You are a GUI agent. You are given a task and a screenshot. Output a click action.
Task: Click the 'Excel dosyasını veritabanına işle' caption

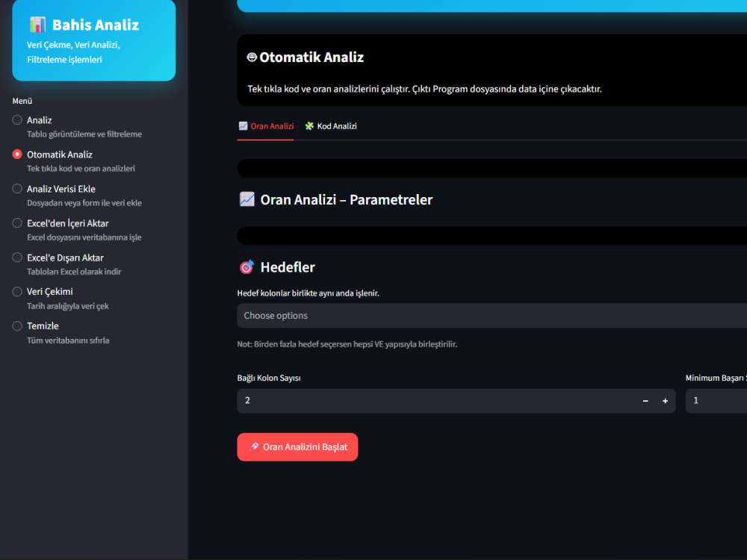[84, 237]
